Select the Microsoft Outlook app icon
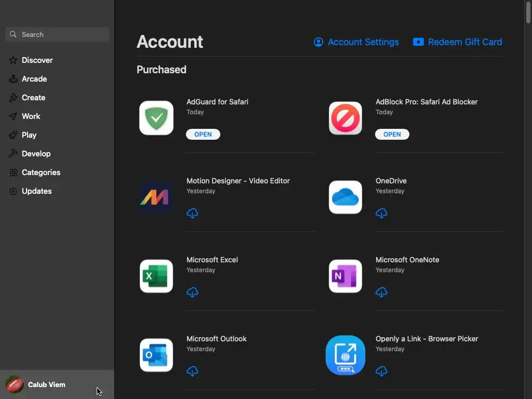 point(156,355)
